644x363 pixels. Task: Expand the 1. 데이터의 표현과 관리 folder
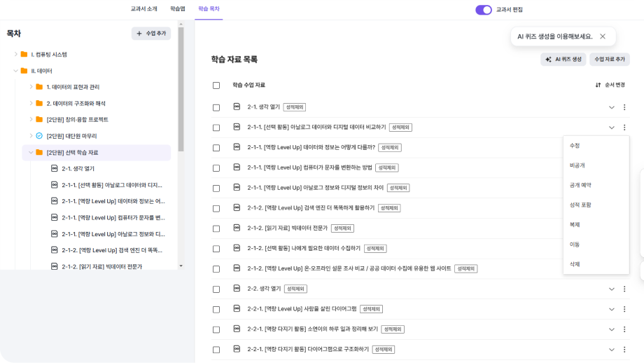tap(31, 87)
